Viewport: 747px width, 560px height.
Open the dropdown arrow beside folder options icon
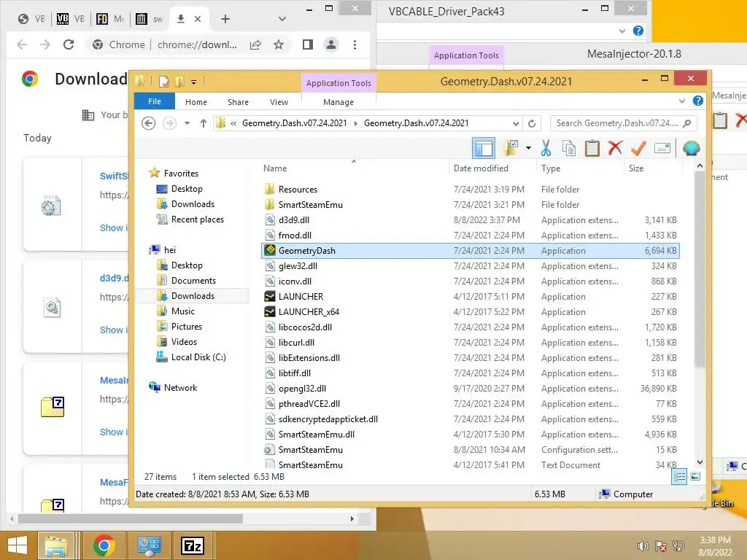click(x=528, y=148)
